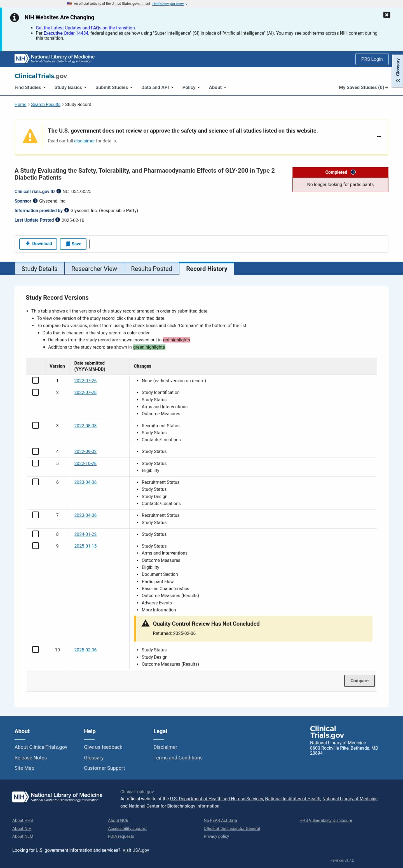Click the Compare button
403x868 pixels.
pos(359,680)
